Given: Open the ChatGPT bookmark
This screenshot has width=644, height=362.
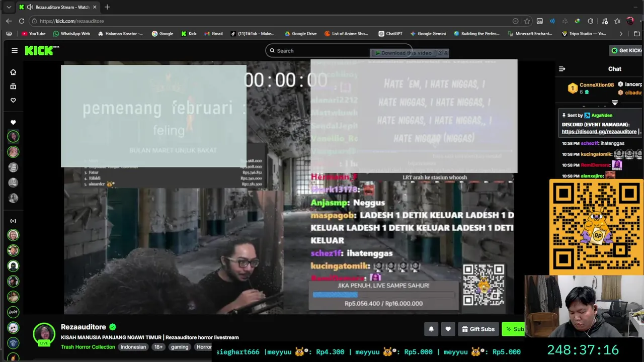Looking at the screenshot, I should (x=390, y=34).
